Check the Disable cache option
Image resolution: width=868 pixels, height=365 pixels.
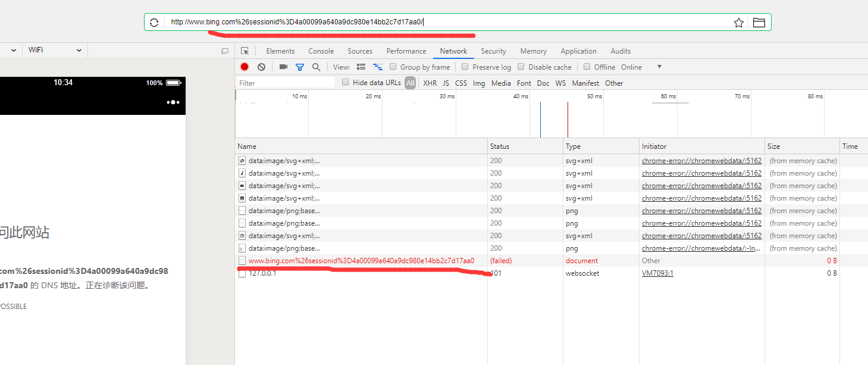click(521, 67)
